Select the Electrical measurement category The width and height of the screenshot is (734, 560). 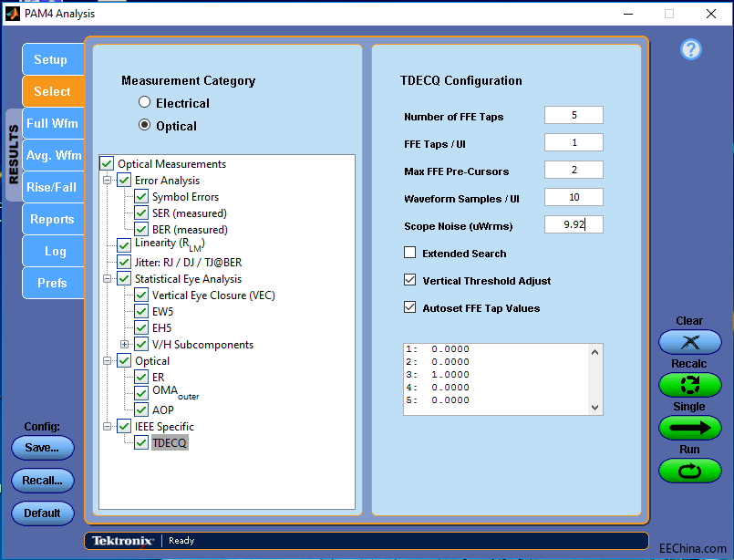coord(144,102)
